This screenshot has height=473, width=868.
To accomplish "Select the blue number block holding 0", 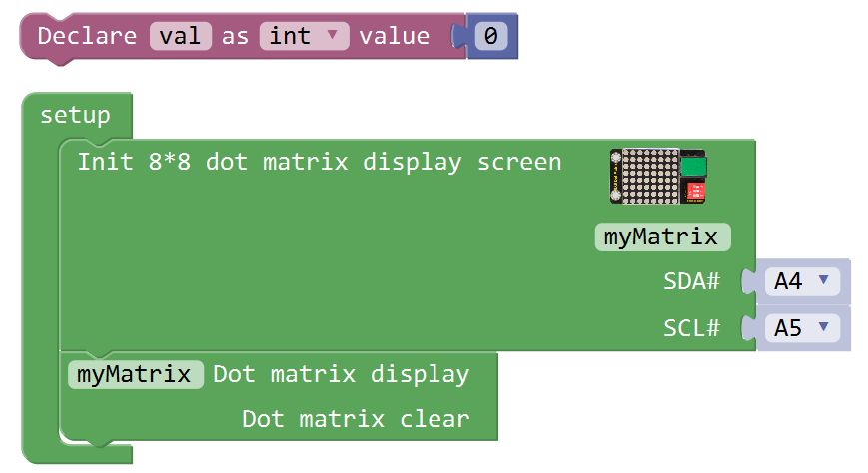I will coord(487,36).
